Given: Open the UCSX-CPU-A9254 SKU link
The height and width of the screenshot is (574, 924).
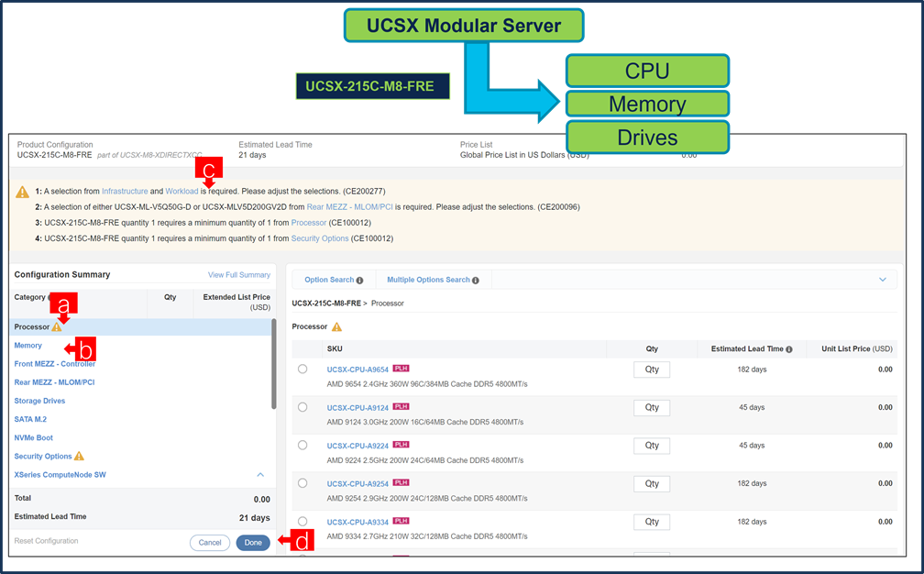Looking at the screenshot, I should coord(357,484).
